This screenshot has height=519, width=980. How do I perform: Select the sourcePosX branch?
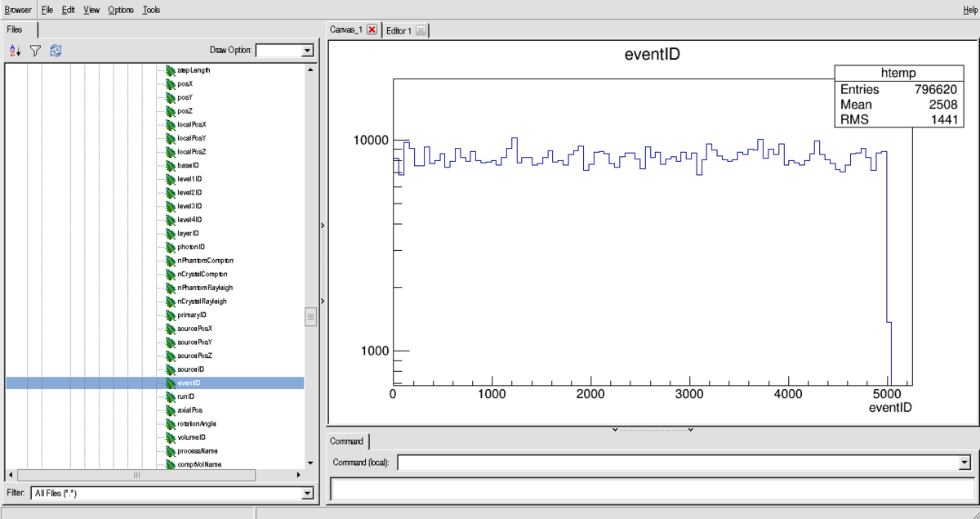[x=194, y=329]
